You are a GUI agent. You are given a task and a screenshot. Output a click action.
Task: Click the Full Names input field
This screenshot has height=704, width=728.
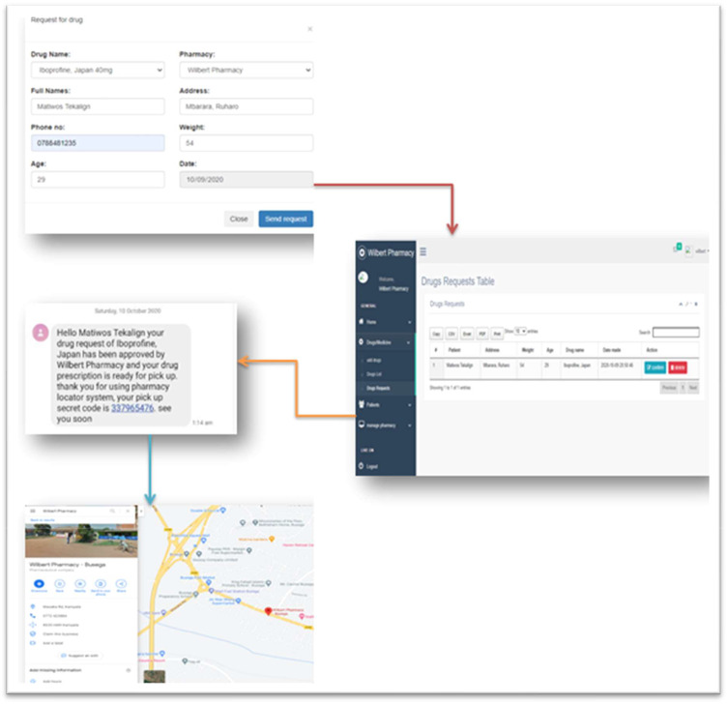[x=98, y=106]
